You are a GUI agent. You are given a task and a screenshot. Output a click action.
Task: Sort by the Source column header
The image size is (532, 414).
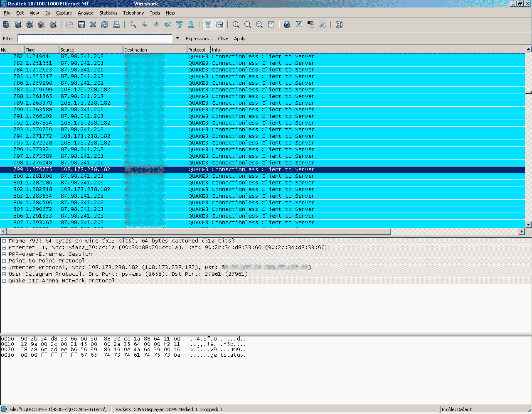[x=91, y=50]
